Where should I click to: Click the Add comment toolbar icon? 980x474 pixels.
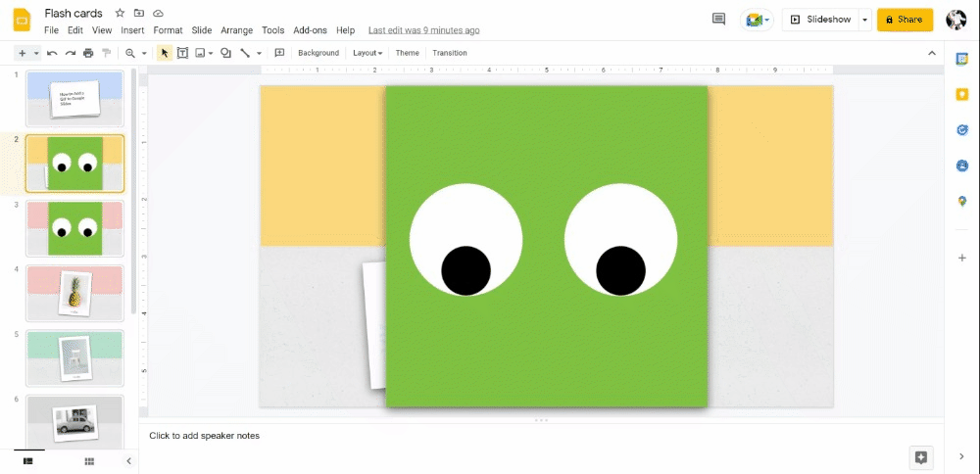(x=279, y=53)
